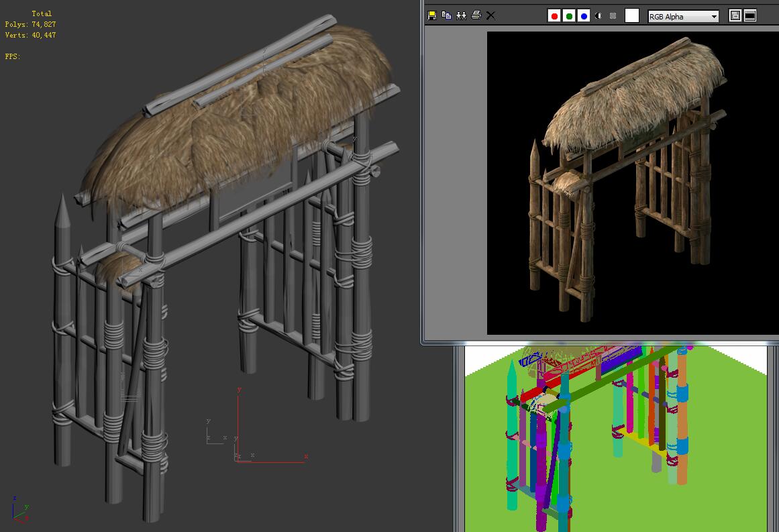Click the Toggle UI Overlays icon
The height and width of the screenshot is (532, 779).
(x=735, y=16)
